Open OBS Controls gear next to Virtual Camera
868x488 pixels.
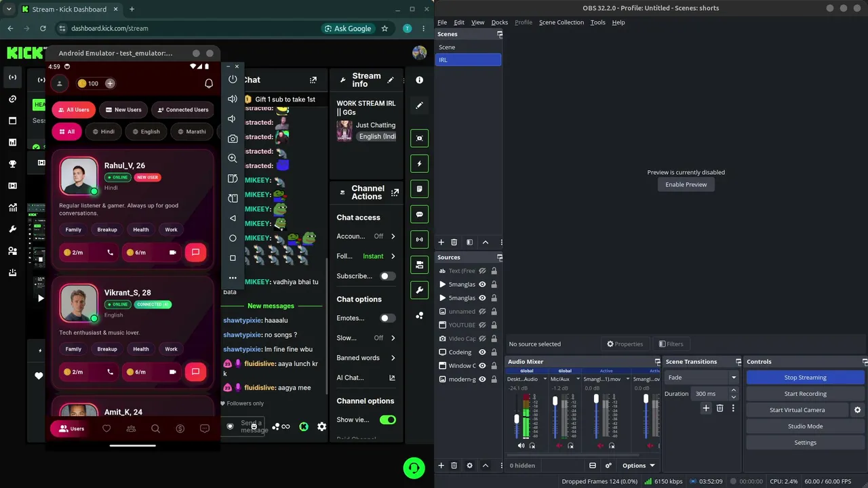[x=857, y=410]
